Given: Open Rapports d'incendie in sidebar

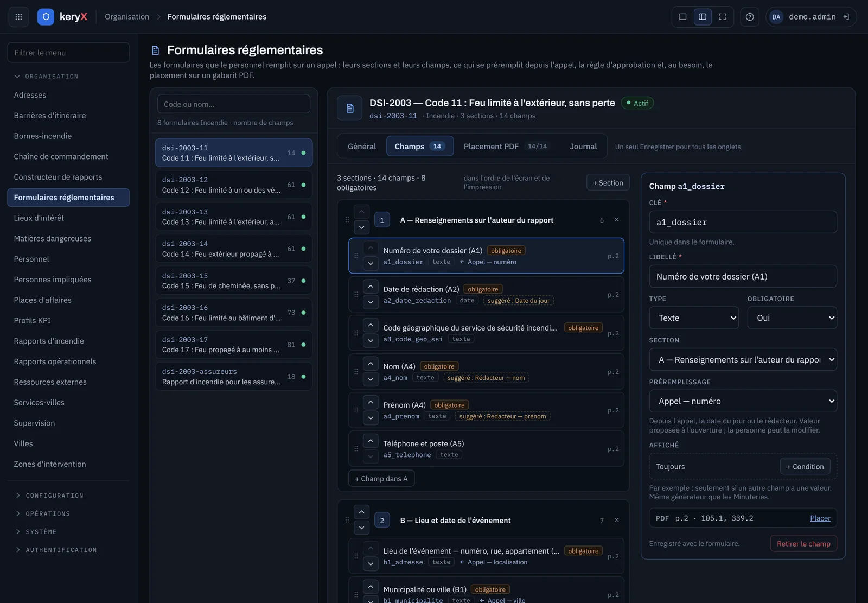Looking at the screenshot, I should [x=68, y=341].
